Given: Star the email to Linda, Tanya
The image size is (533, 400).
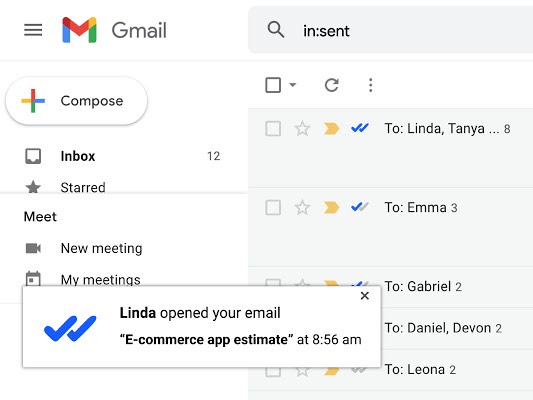Looking at the screenshot, I should coord(302,129).
